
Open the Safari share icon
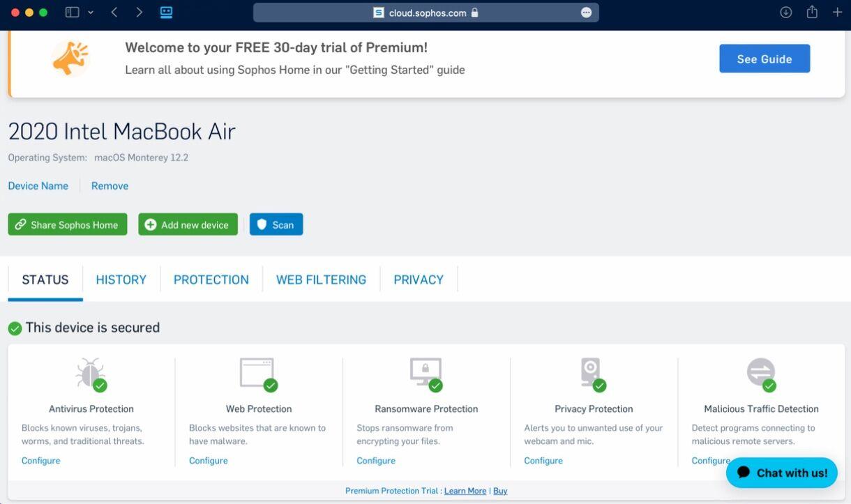coord(812,12)
